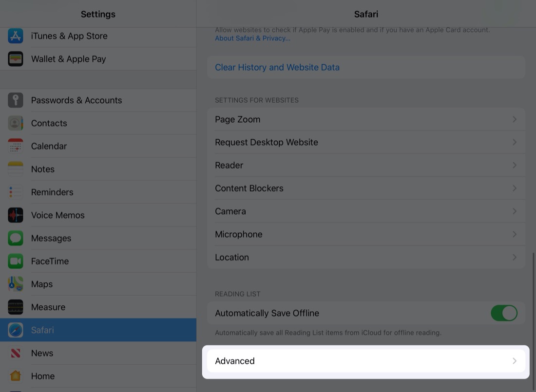This screenshot has width=536, height=392.
Task: Disable Automatically Save Offline
Action: tap(504, 313)
